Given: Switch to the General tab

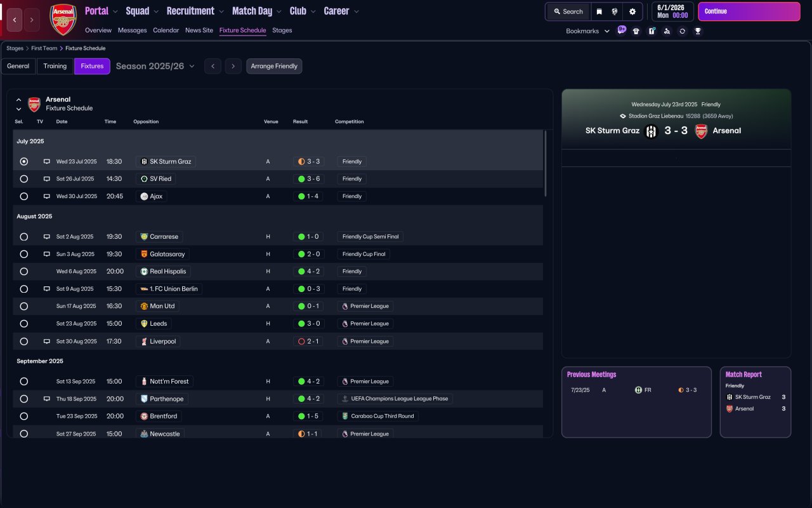Looking at the screenshot, I should pos(18,66).
